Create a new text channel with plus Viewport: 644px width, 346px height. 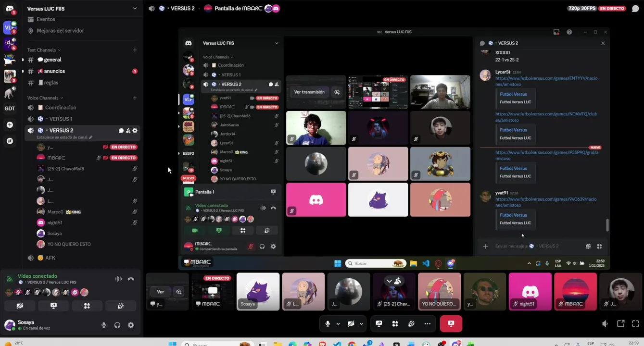(x=135, y=50)
